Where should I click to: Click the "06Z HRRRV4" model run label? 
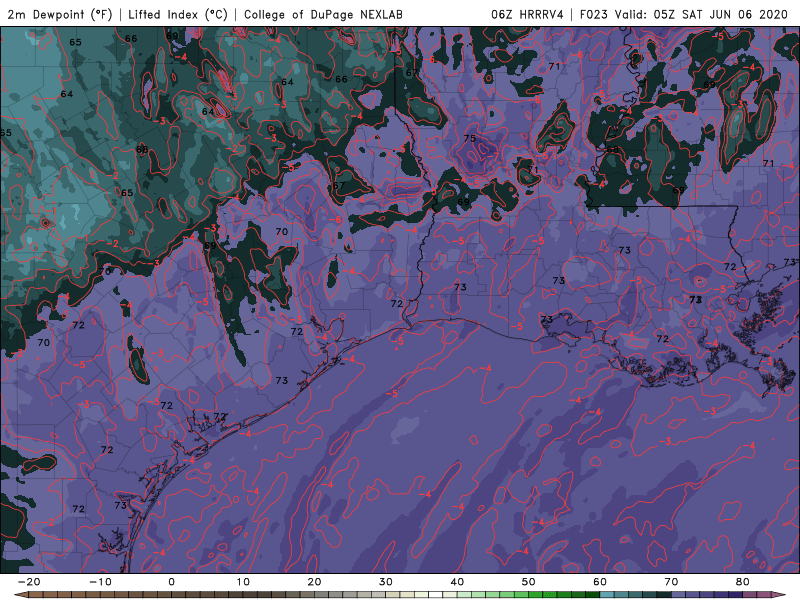pyautogui.click(x=527, y=14)
